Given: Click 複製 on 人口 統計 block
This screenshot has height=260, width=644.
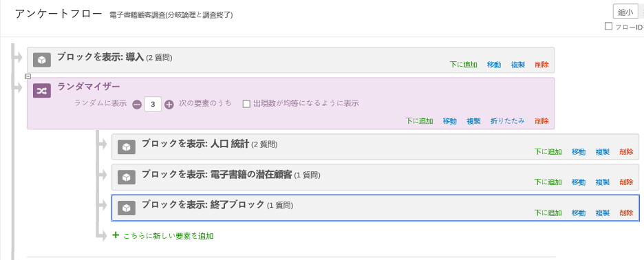Looking at the screenshot, I should [603, 151].
